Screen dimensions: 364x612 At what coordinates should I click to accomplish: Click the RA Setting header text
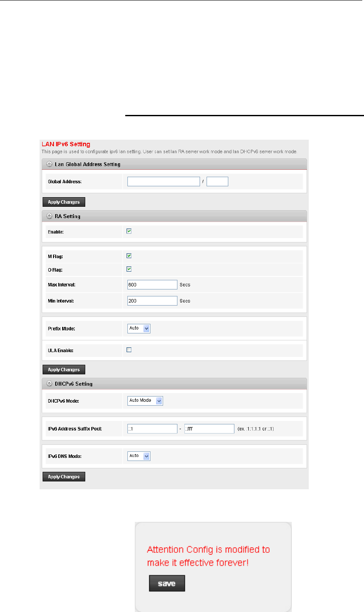pyautogui.click(x=67, y=216)
